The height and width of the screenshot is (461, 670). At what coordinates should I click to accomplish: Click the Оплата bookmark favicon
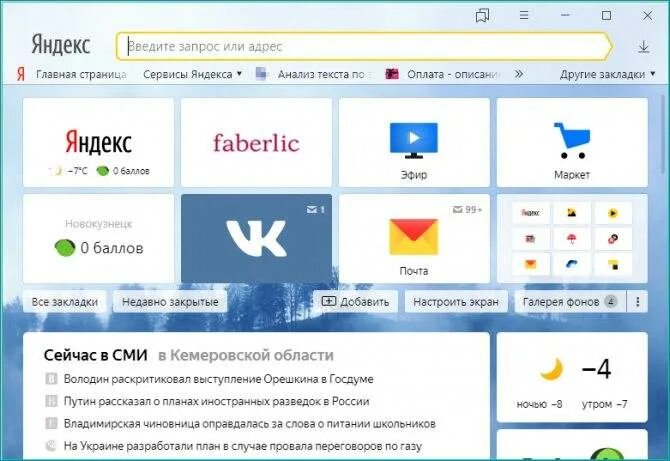tap(392, 74)
